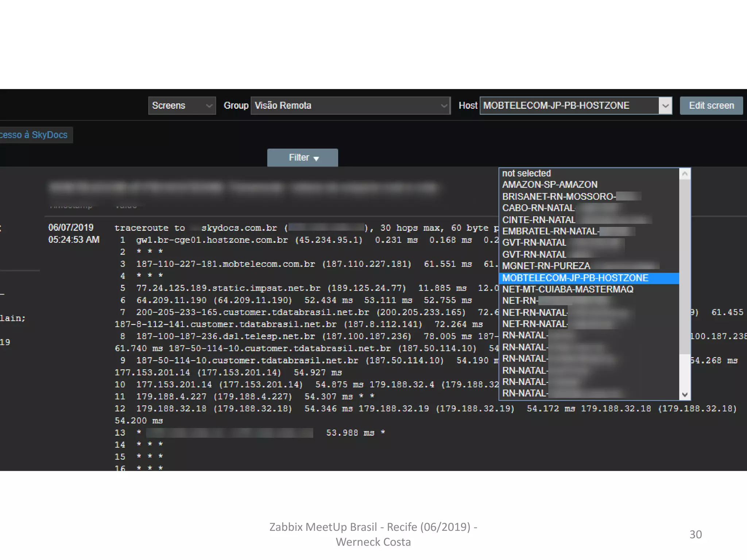Click highlighted MOBTELECOM-JP-PB-HOSTZONE list item

[x=575, y=278]
